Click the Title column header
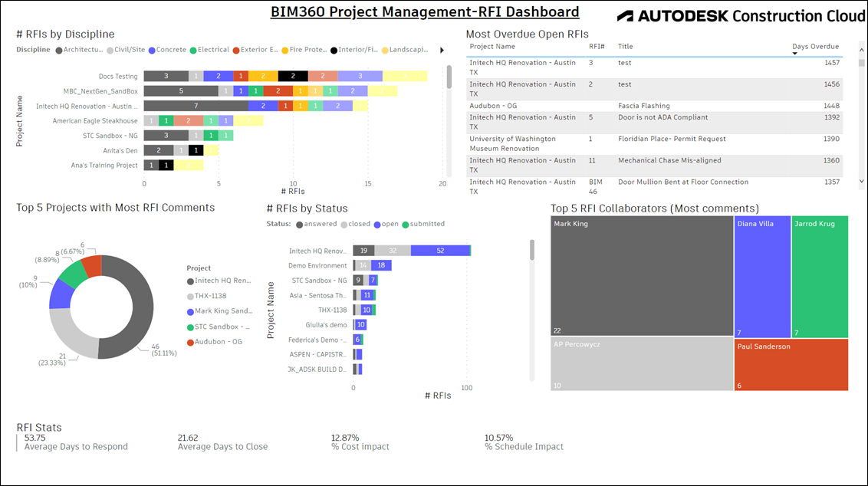This screenshot has width=868, height=486. pos(626,47)
